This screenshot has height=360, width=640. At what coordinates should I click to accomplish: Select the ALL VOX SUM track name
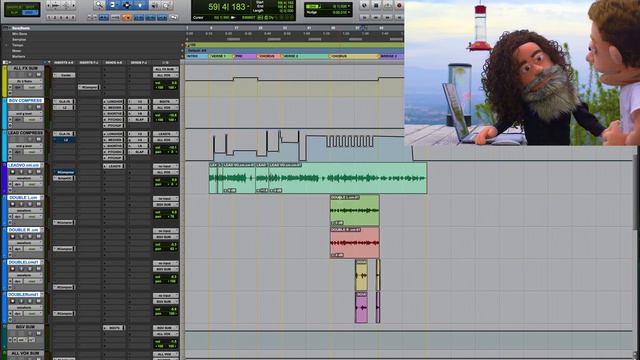tap(25, 353)
